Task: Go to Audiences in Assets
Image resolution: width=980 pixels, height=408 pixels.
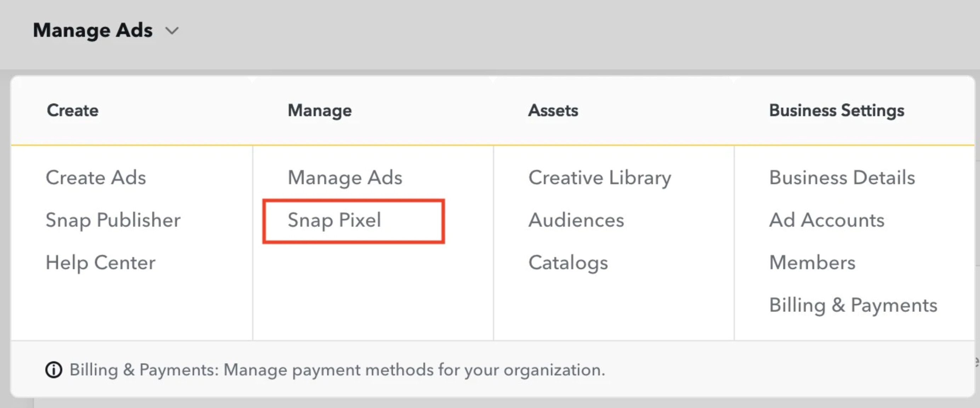Action: [x=576, y=220]
